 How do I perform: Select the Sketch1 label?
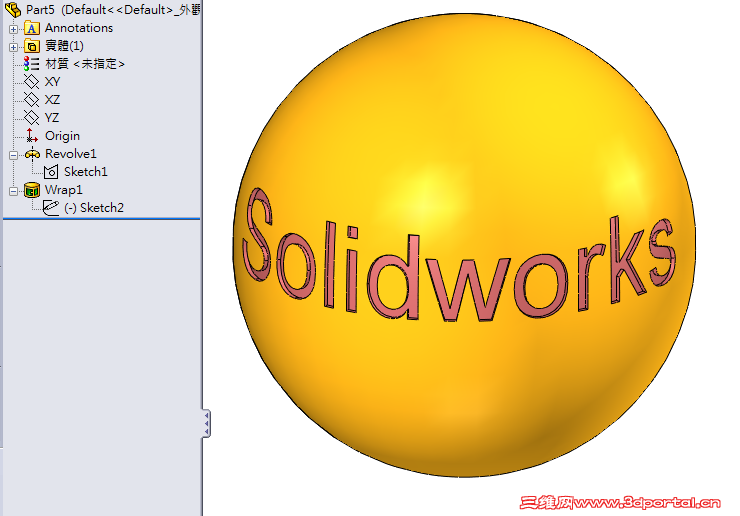pos(86,172)
